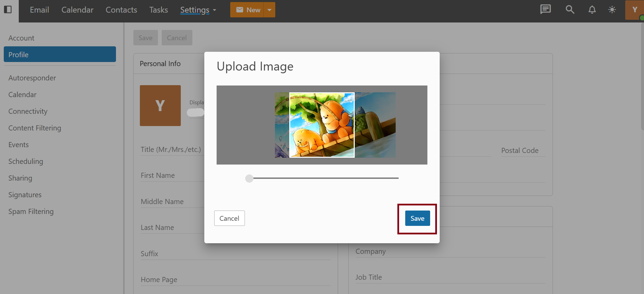Click Cancel in the Upload Image dialog
The image size is (644, 294).
pos(230,218)
